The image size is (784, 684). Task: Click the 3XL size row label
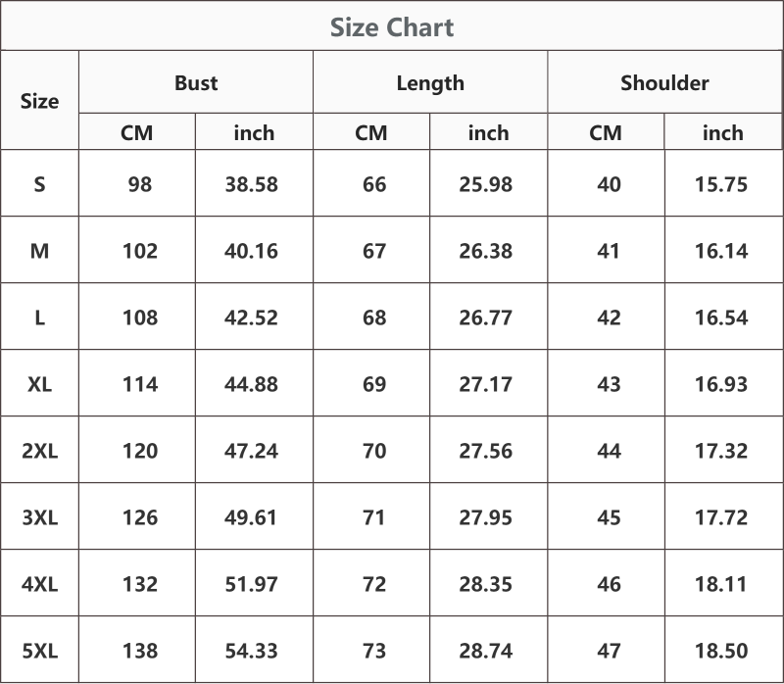pos(39,517)
